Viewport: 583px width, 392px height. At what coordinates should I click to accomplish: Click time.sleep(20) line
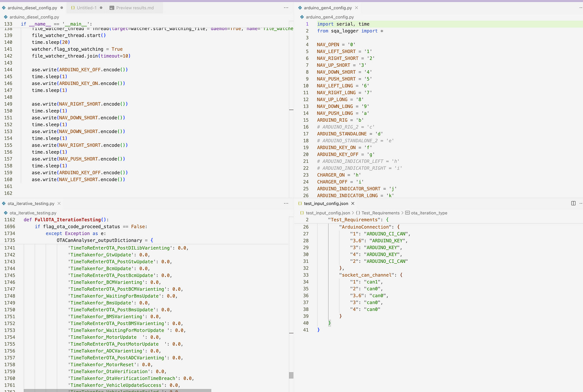coord(51,42)
